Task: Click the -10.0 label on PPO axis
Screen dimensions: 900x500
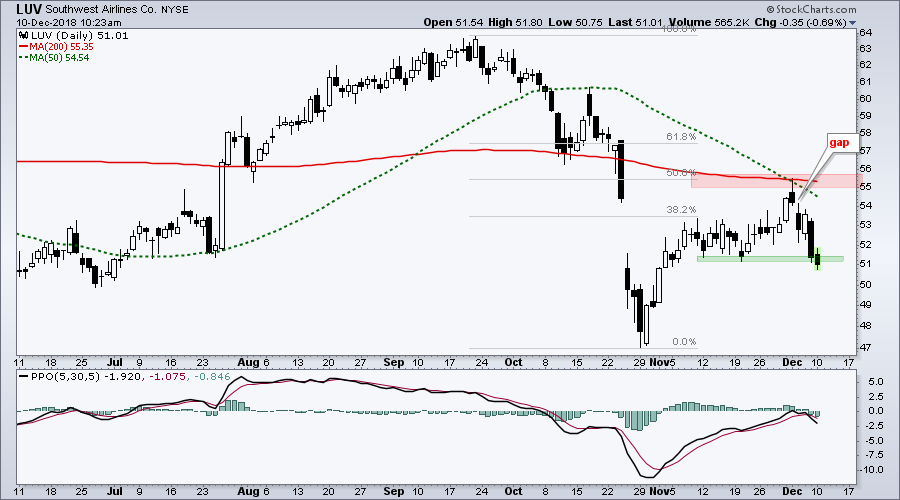Action: tap(871, 470)
